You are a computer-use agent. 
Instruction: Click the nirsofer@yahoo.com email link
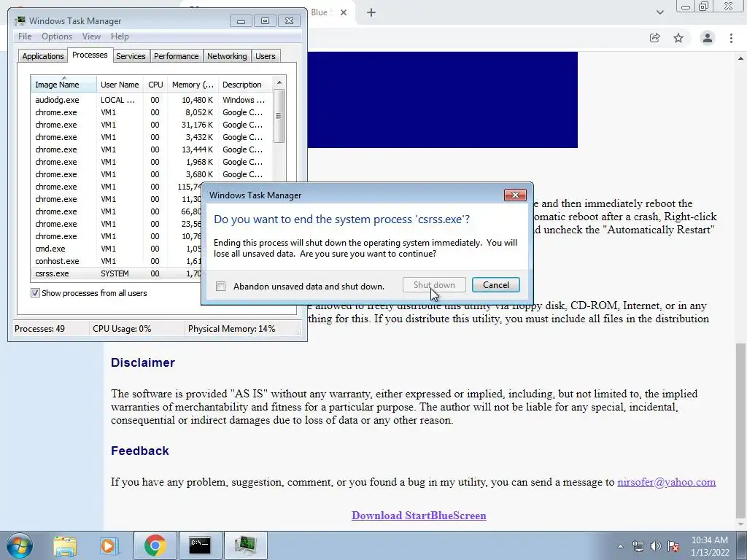[666, 482]
